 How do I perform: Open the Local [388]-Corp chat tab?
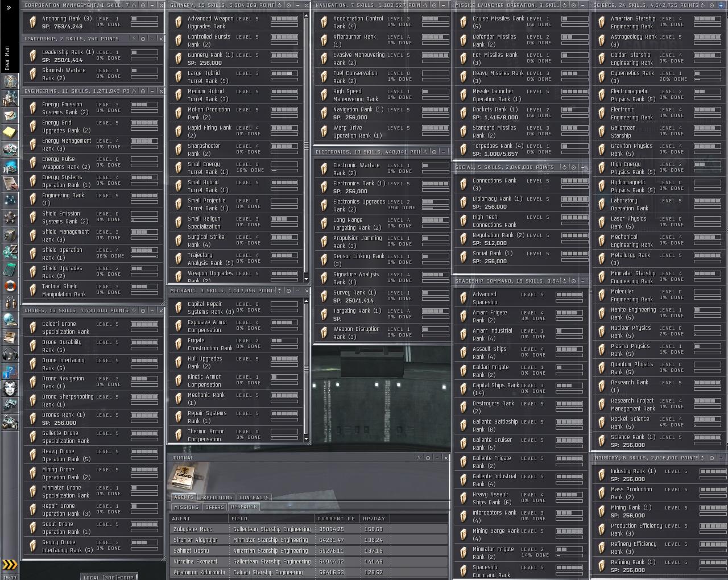108,577
